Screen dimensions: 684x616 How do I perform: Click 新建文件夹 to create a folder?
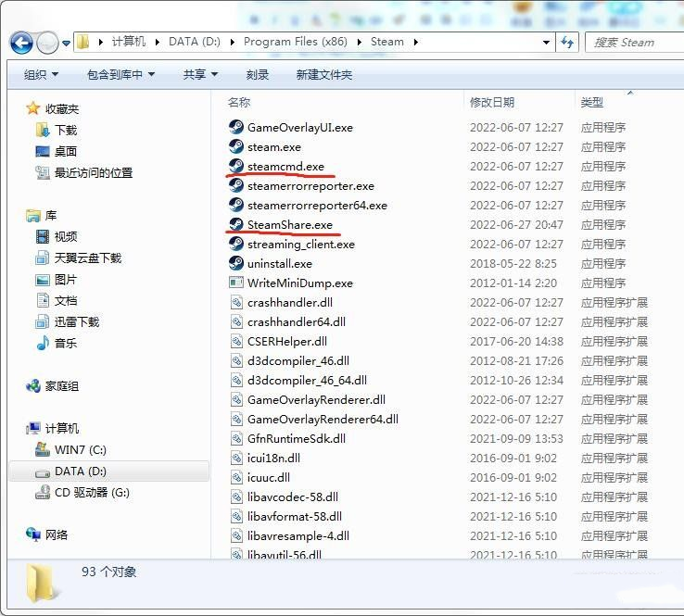pos(324,74)
